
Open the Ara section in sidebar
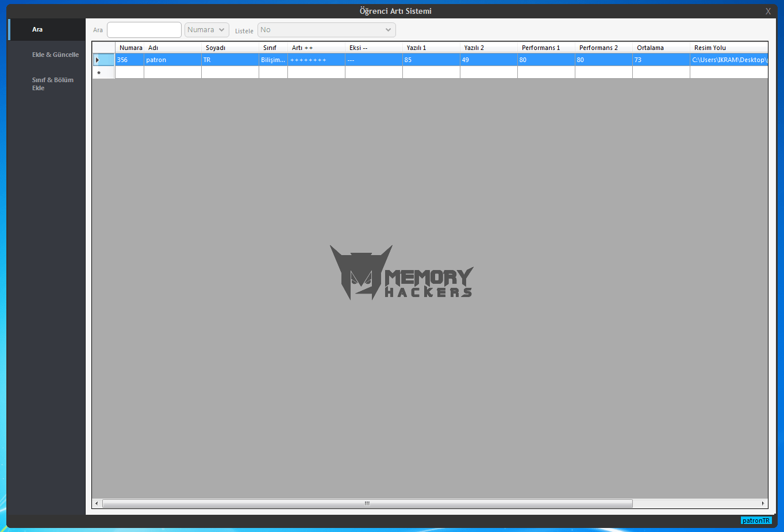coord(47,29)
